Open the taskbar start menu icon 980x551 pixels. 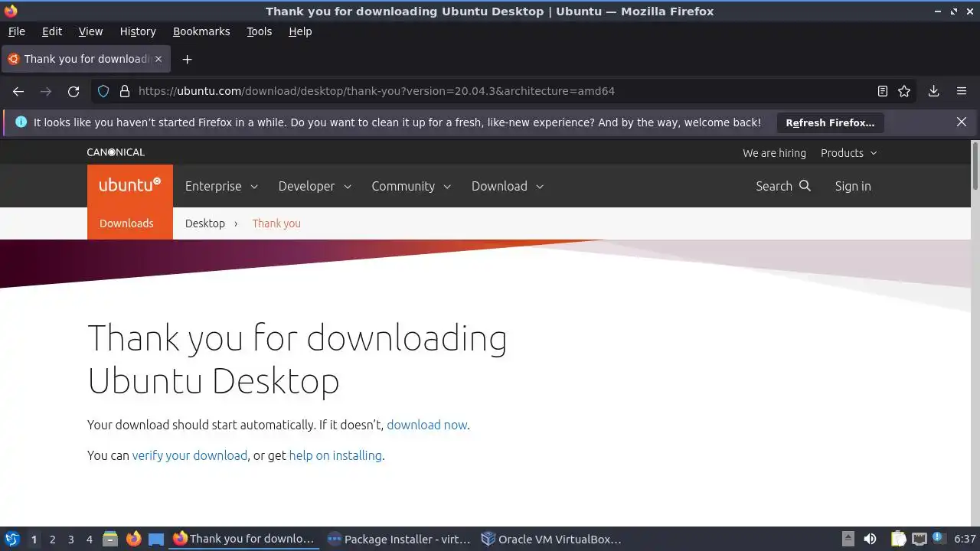coord(12,539)
